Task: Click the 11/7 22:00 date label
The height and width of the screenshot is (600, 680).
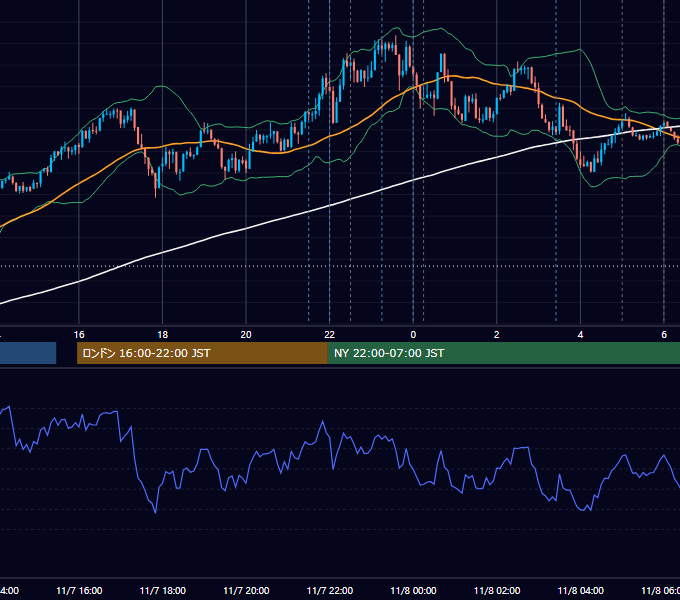Action: click(x=330, y=590)
